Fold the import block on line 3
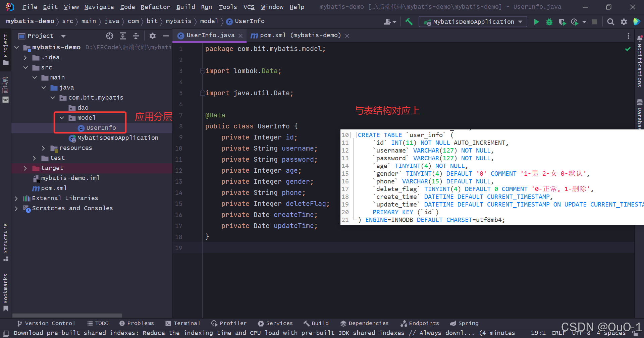The height and width of the screenshot is (338, 644). point(202,71)
